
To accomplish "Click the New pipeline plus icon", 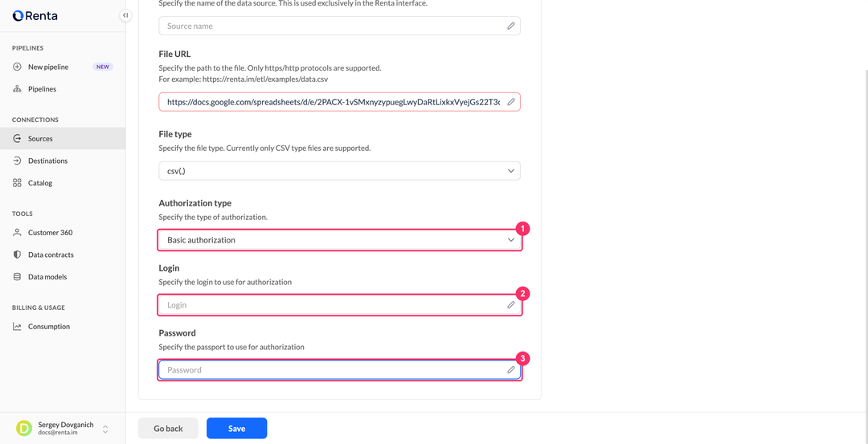I will (17, 67).
